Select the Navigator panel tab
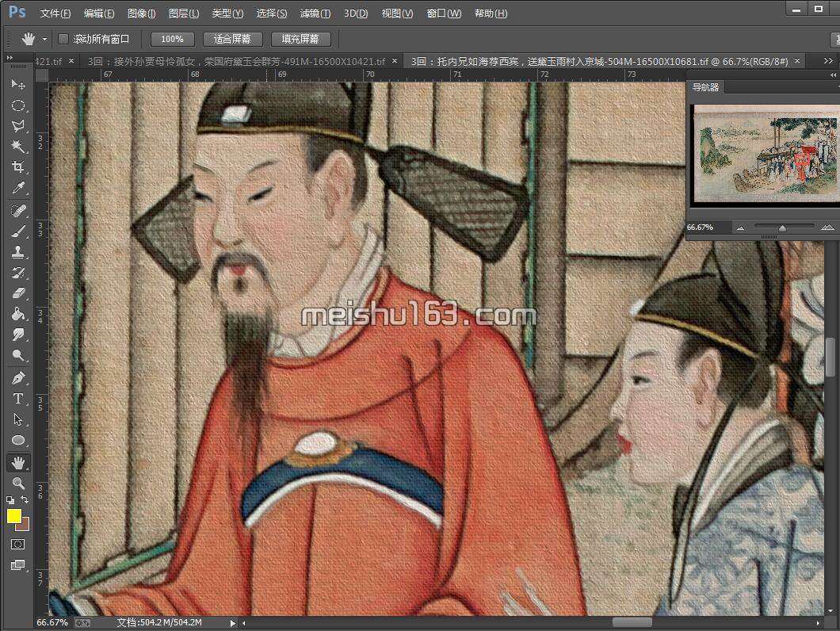Screen dimensions: 840x631 click(x=705, y=87)
